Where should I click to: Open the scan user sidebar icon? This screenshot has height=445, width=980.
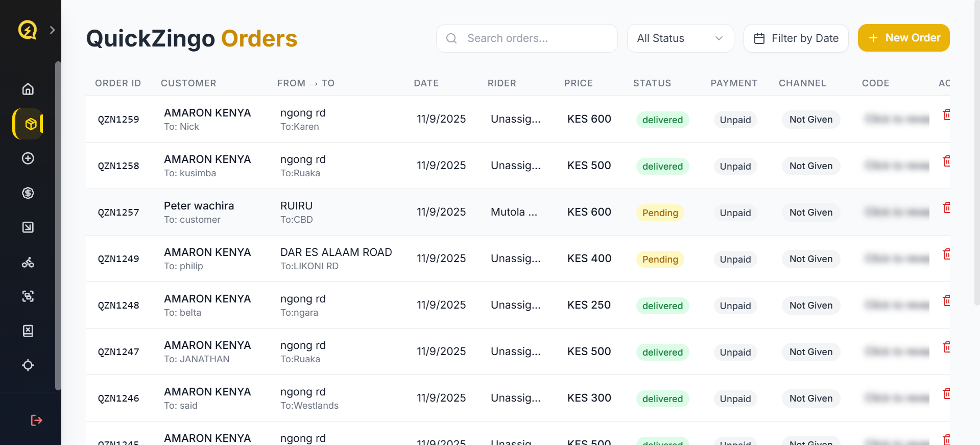(x=28, y=296)
